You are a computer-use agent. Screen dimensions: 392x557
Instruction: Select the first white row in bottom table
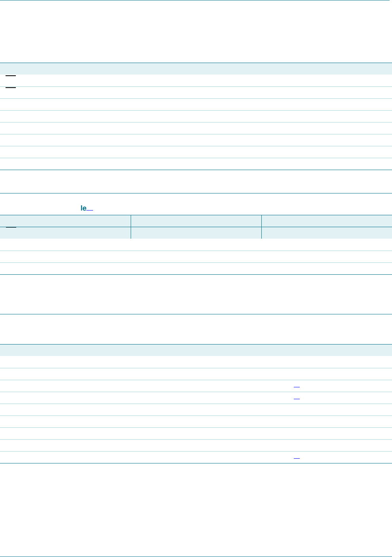click(x=196, y=362)
